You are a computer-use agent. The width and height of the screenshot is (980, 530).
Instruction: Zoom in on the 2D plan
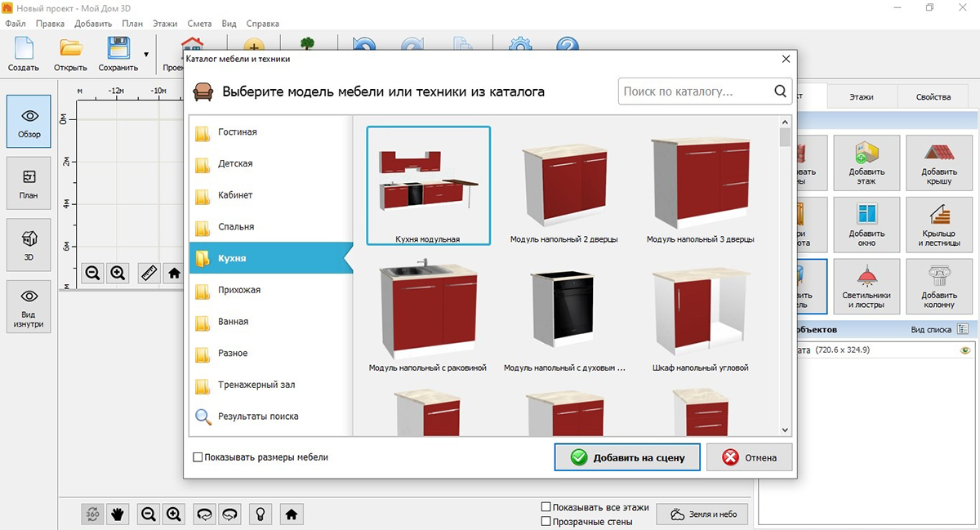pos(118,273)
